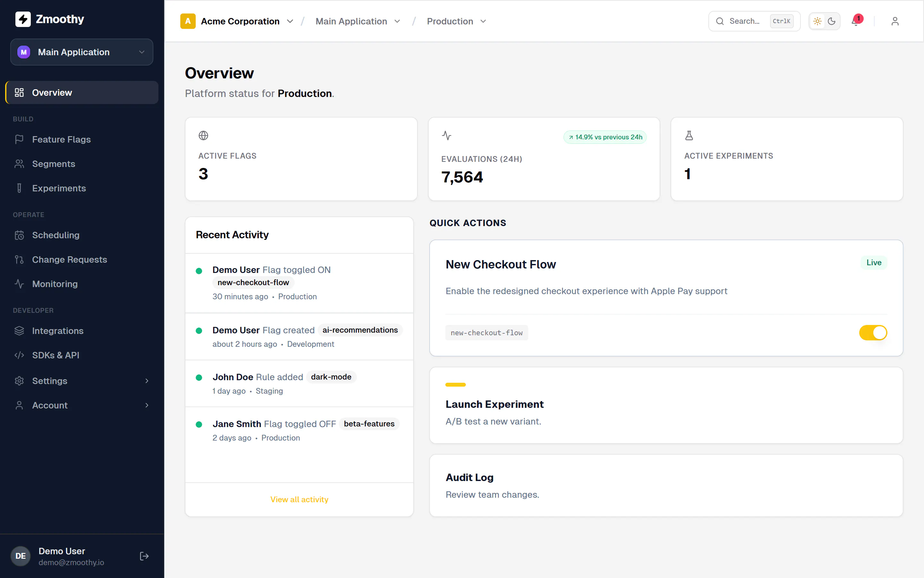Click the dark-mode flag tag

tap(331, 377)
